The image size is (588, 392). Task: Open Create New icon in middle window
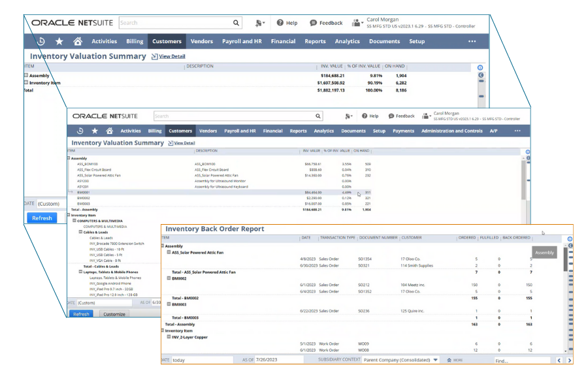pos(349,116)
